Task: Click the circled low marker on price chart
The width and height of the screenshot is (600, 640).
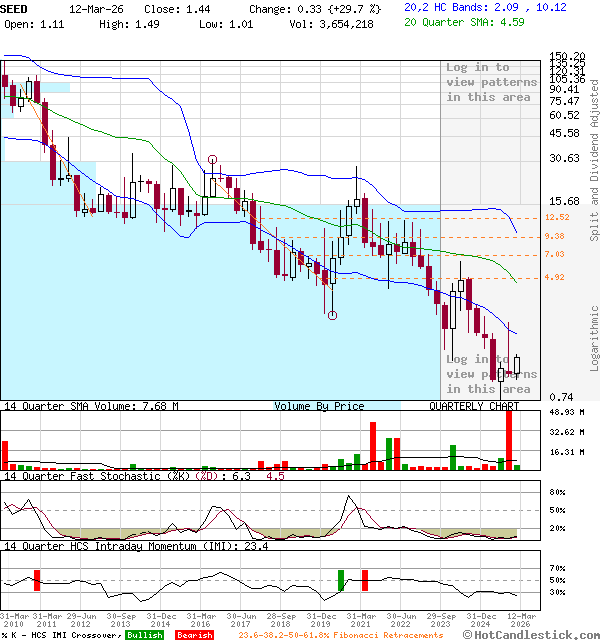Action: point(332,315)
